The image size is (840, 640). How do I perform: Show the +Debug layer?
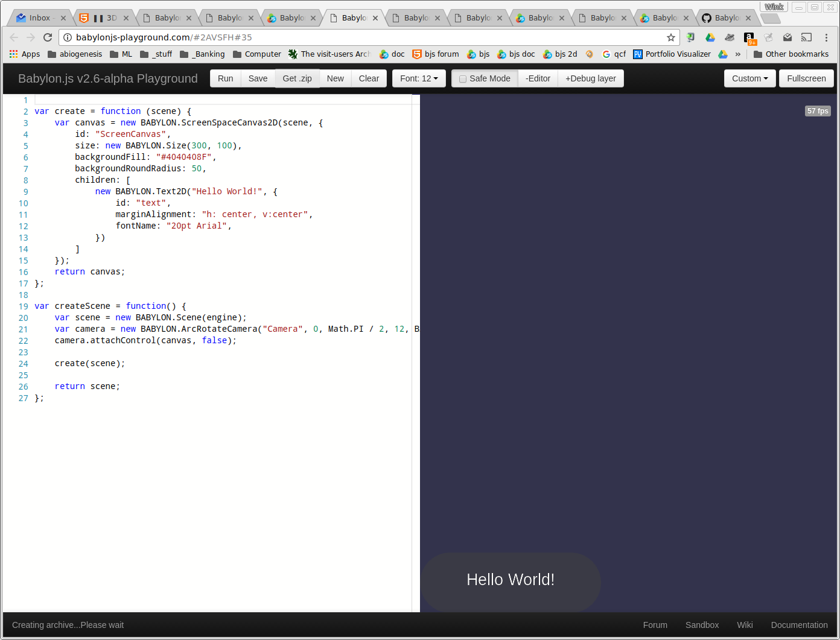click(591, 78)
